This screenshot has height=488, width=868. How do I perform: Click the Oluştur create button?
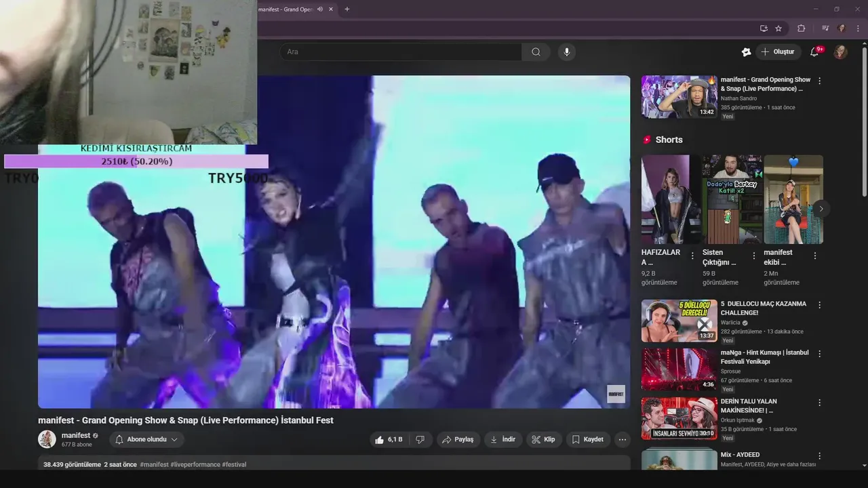pos(778,52)
